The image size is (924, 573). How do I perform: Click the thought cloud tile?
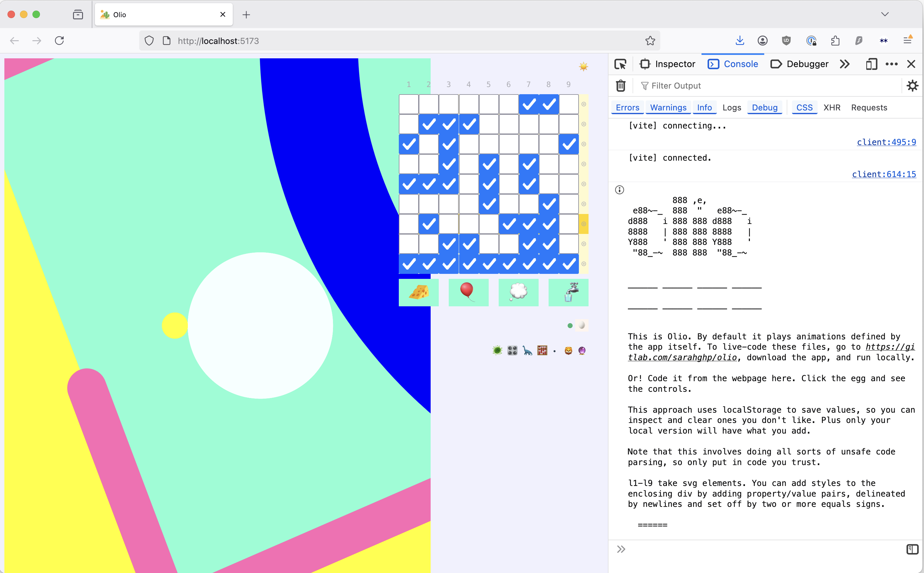(518, 292)
